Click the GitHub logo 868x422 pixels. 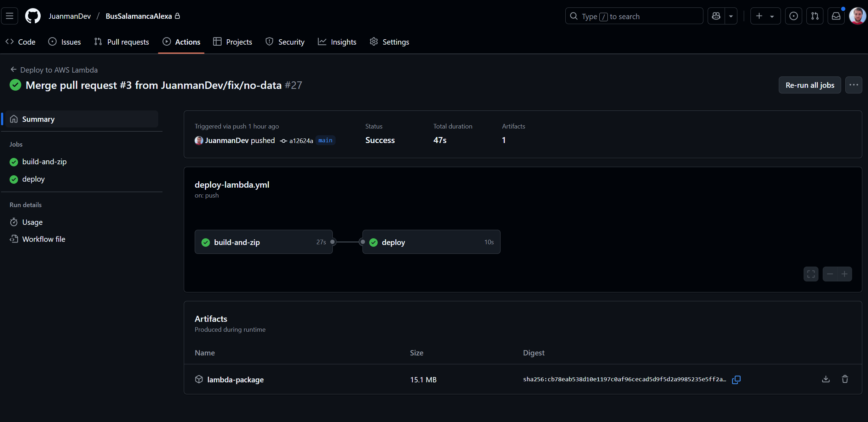pyautogui.click(x=33, y=16)
